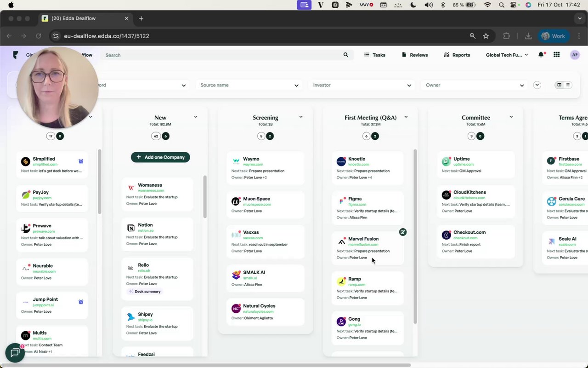Click the Figma company logo

341,201
